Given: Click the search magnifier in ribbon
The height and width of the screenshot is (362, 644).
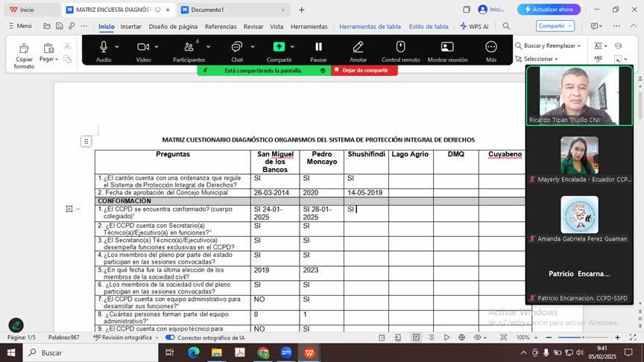Looking at the screenshot, I should [506, 26].
